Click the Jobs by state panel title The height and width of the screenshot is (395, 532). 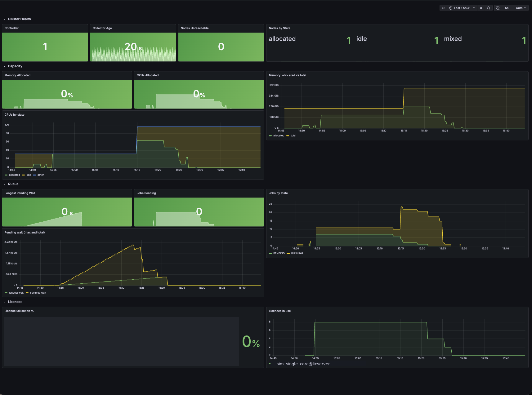pyautogui.click(x=278, y=193)
